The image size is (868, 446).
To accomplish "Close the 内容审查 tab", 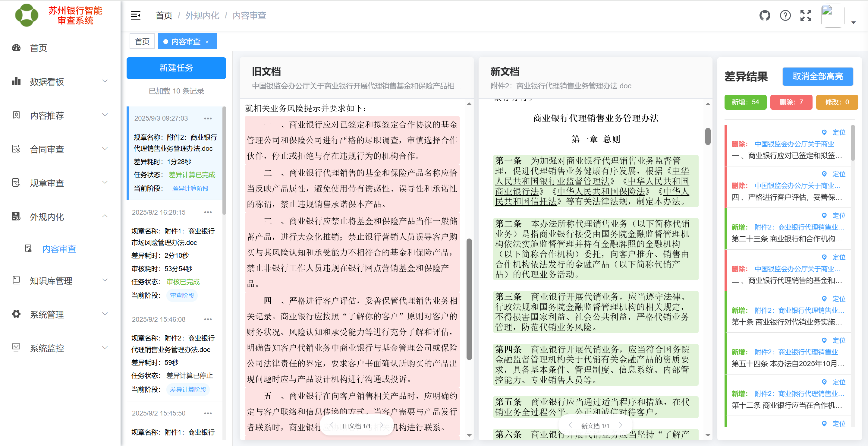I will (x=207, y=42).
